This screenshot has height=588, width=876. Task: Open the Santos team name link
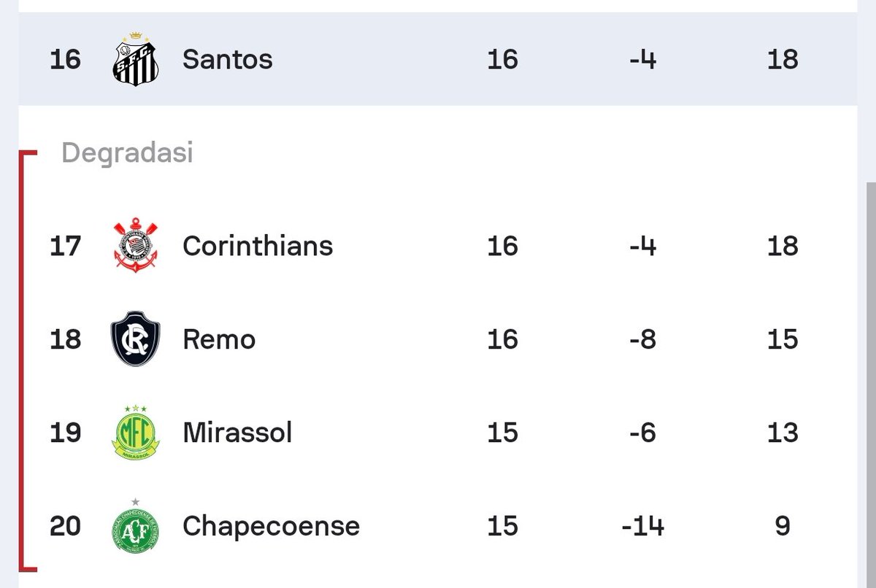(x=227, y=59)
